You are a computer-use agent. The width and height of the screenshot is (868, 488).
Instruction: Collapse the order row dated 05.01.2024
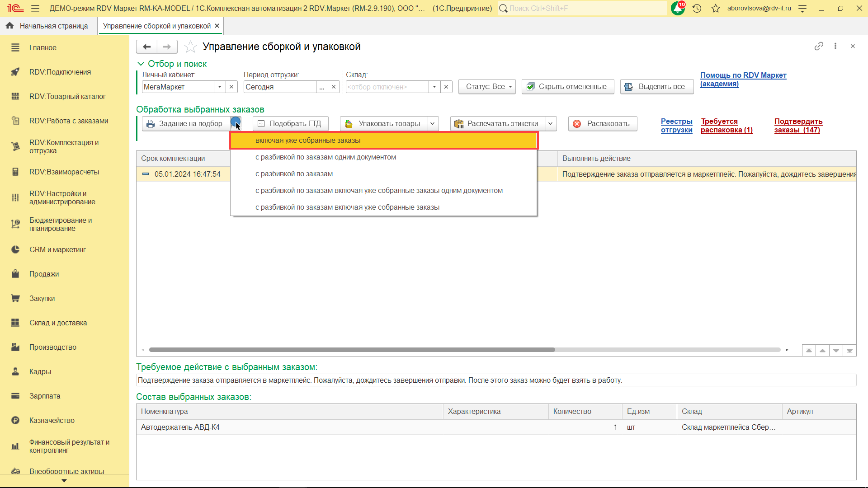pos(146,174)
